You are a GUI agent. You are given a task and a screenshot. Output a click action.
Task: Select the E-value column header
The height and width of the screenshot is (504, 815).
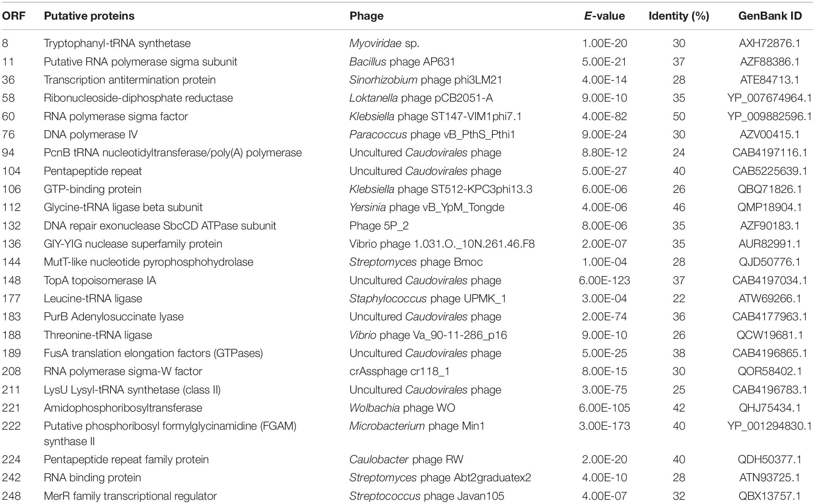[604, 16]
